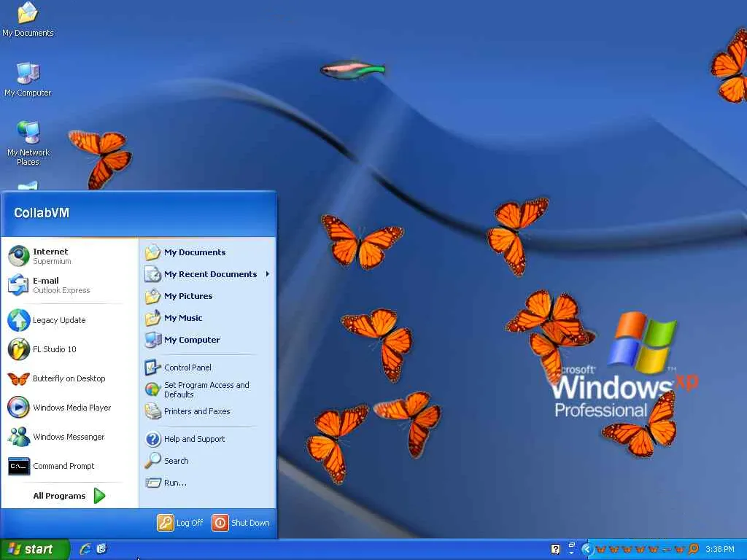Open Help and Support
The height and width of the screenshot is (560, 747).
pos(208,439)
